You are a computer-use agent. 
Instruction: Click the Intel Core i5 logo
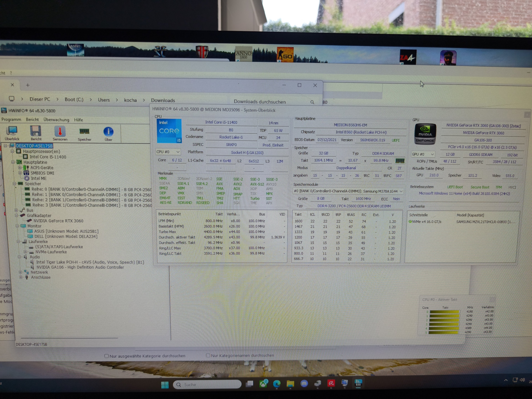pos(169,131)
